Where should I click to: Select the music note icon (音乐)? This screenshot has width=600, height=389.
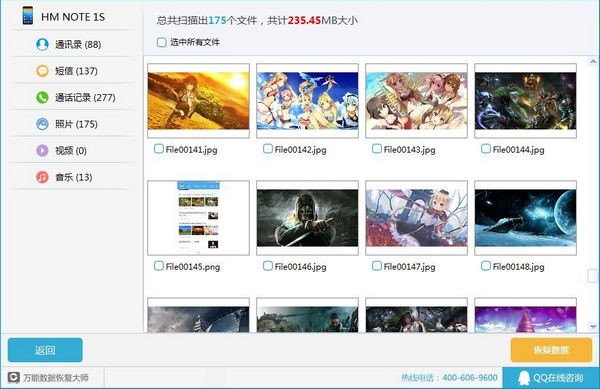coord(42,177)
